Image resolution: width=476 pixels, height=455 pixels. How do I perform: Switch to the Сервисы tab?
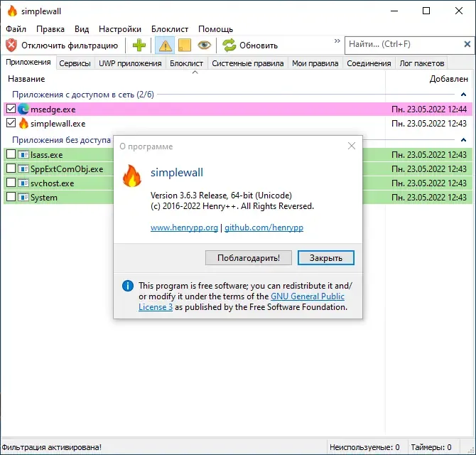(x=75, y=63)
